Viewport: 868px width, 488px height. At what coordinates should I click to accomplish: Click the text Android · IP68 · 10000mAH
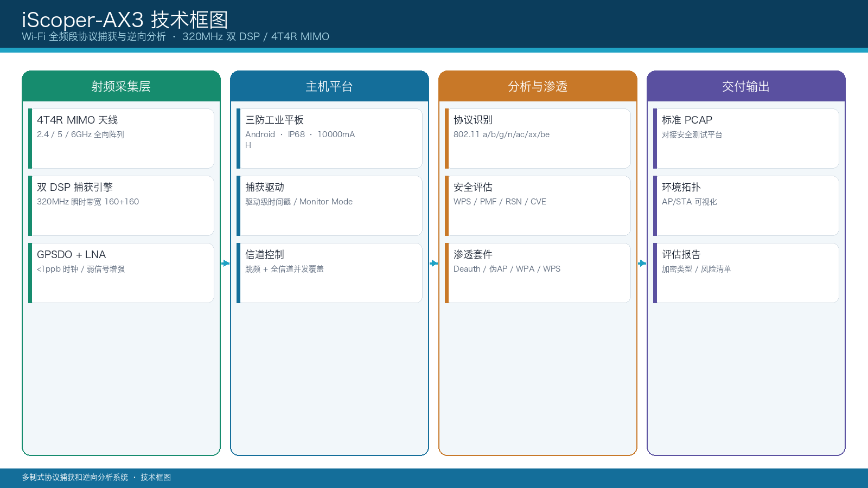coord(300,139)
